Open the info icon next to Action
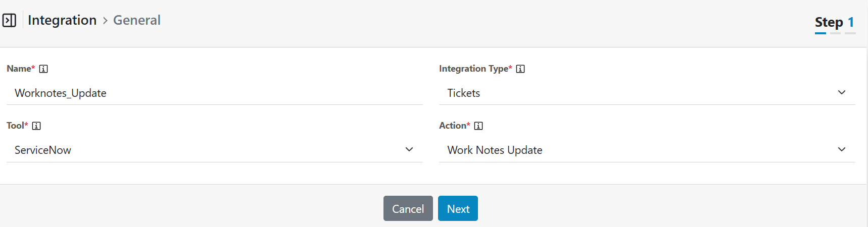This screenshot has width=868, height=227. click(478, 126)
